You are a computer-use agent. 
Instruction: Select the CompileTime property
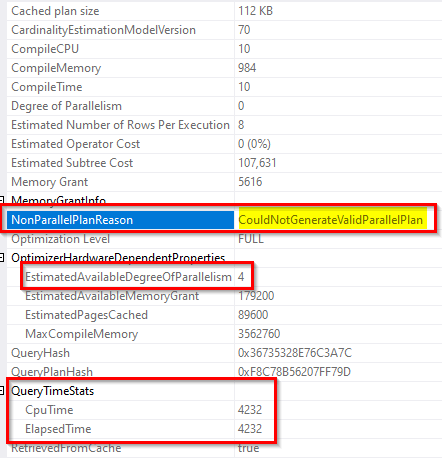pos(47,87)
